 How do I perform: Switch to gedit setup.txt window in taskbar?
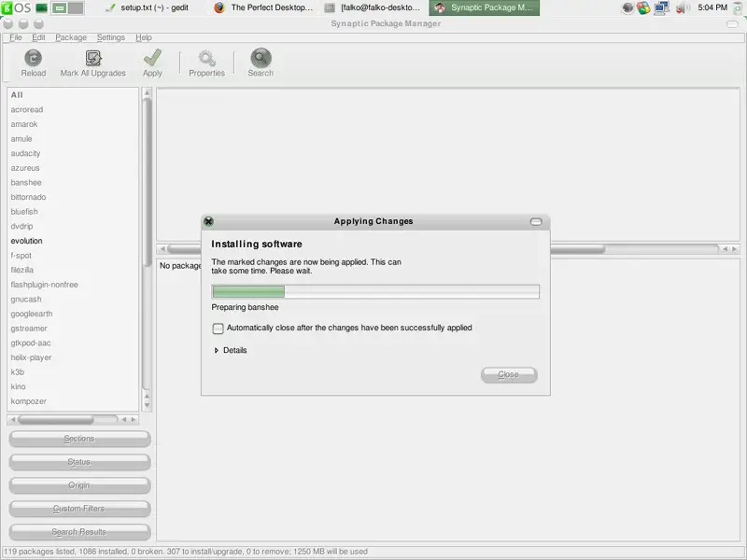[148, 7]
